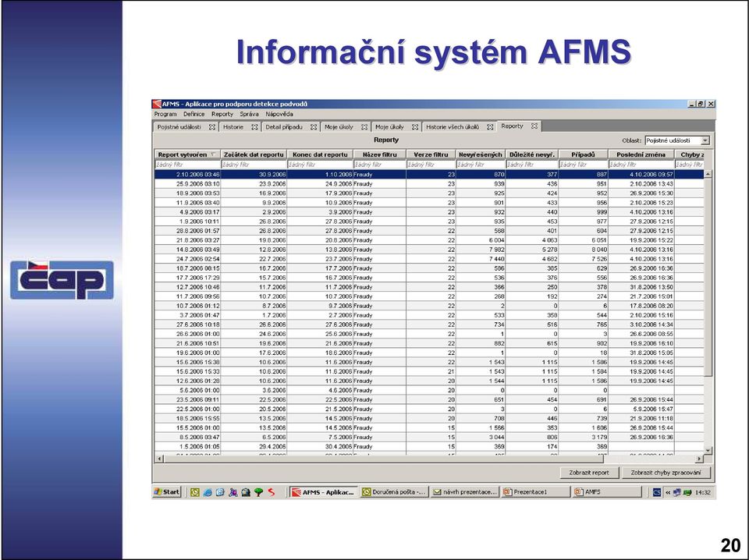Click the AFMS - Aplikac... taskbar button
Screen dimensions: 749x560
click(x=323, y=491)
